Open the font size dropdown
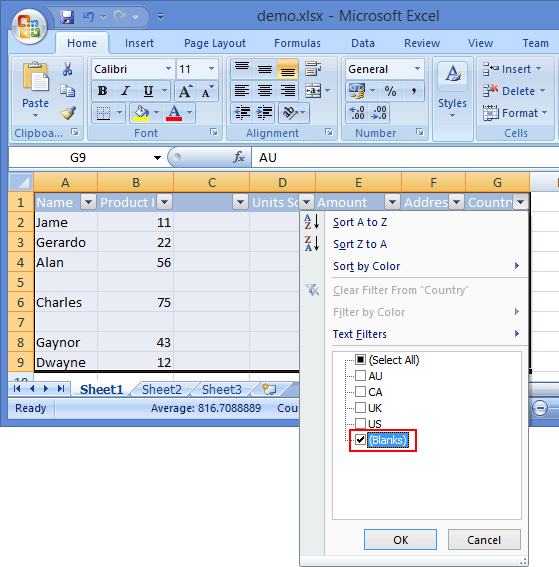The image size is (559, 567). pyautogui.click(x=211, y=69)
